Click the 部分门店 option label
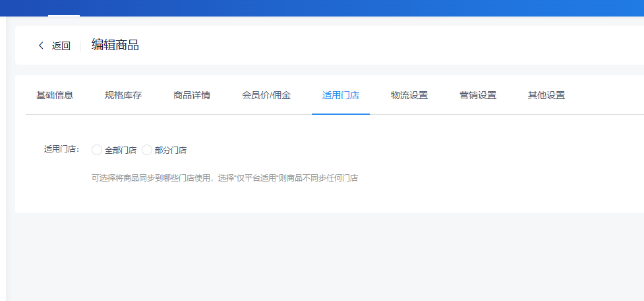This screenshot has width=644, height=301. click(x=171, y=150)
